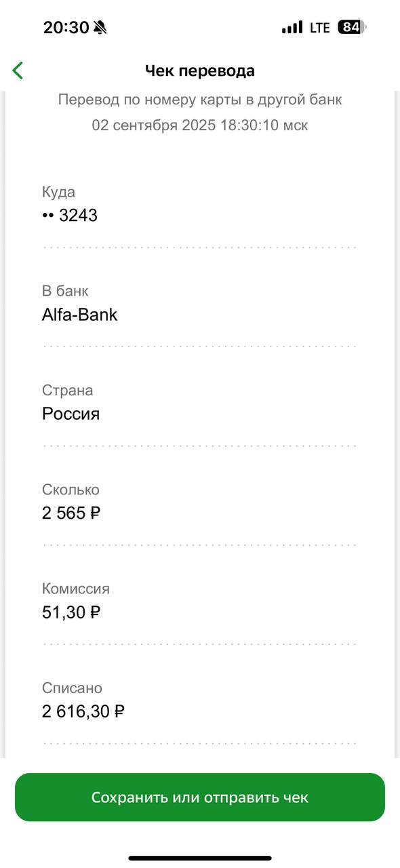Tap the transfer date 02 сентября 2025
This screenshot has width=400, height=868.
pos(154,125)
